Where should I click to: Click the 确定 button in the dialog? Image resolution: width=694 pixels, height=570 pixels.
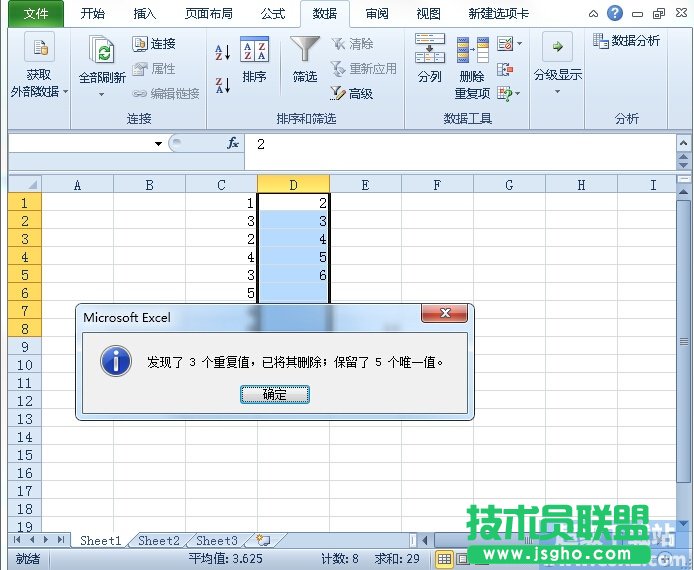(x=274, y=395)
